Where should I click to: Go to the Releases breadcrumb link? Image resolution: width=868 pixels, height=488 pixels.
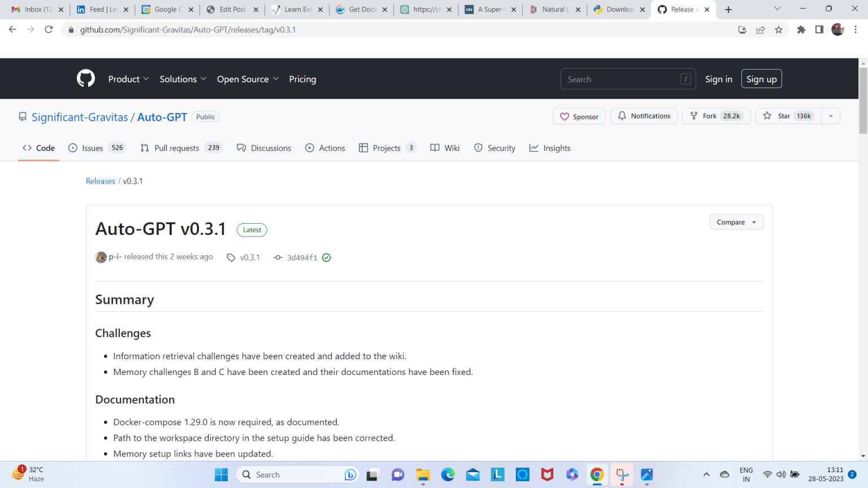[x=101, y=181]
